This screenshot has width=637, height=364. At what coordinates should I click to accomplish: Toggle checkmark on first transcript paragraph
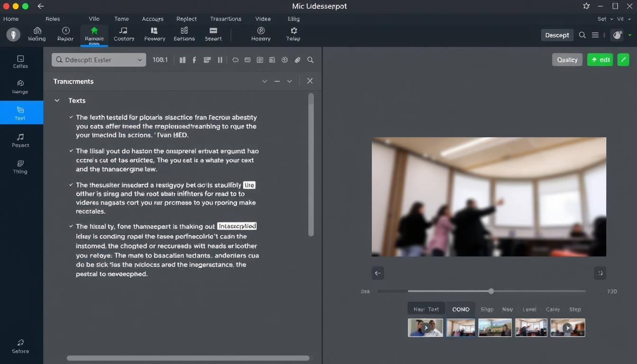pyautogui.click(x=71, y=117)
